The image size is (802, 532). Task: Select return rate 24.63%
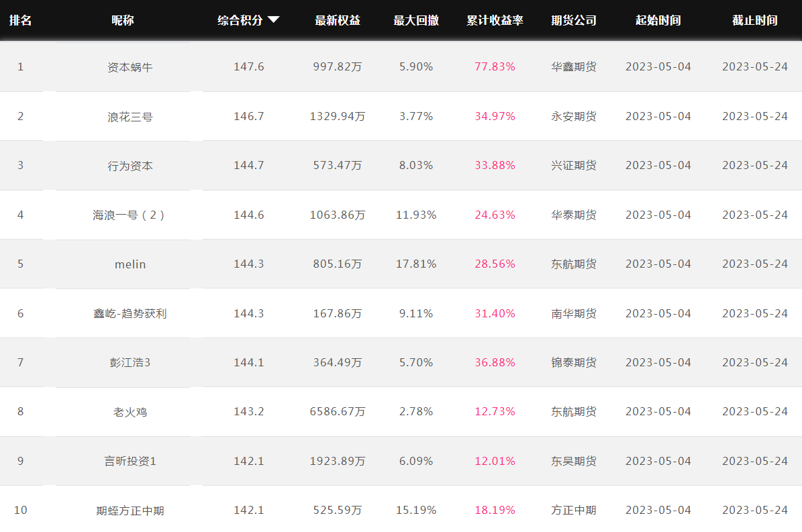coord(495,215)
